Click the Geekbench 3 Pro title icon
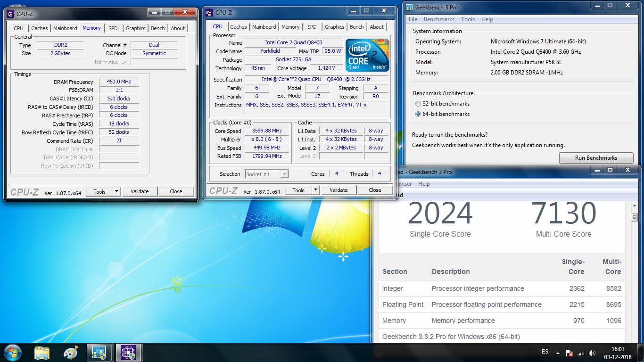The image size is (644, 362). pyautogui.click(x=410, y=7)
